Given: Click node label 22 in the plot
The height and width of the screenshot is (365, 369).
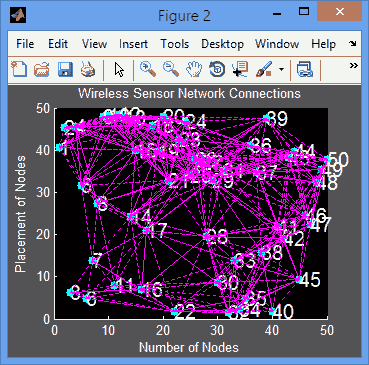Looking at the screenshot, I should pyautogui.click(x=185, y=312).
